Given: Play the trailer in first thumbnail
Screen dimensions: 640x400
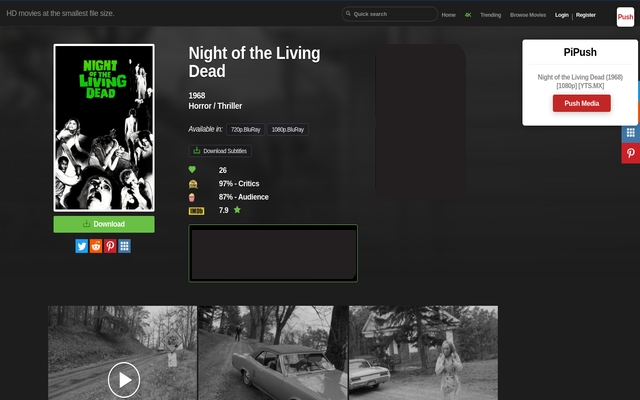Looking at the screenshot, I should point(123,379).
